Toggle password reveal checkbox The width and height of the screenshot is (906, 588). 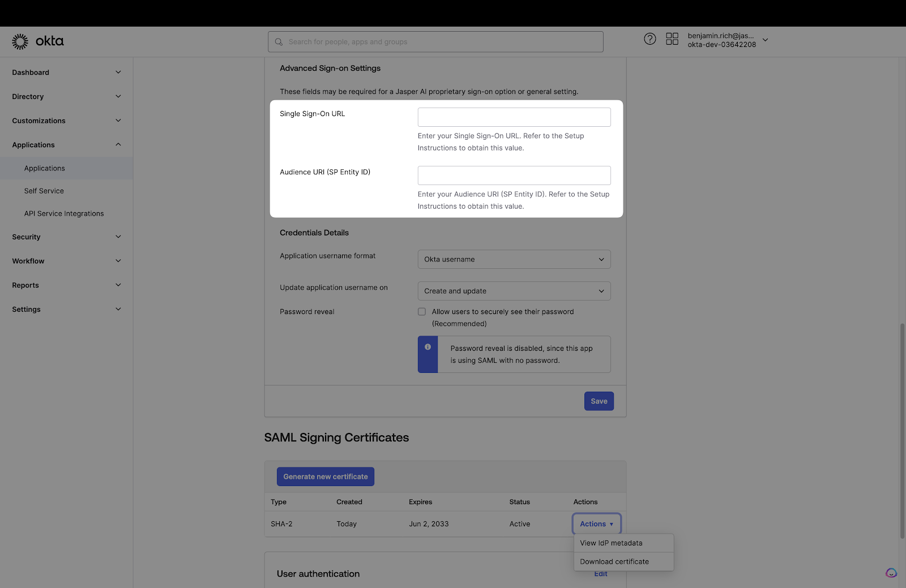(422, 312)
